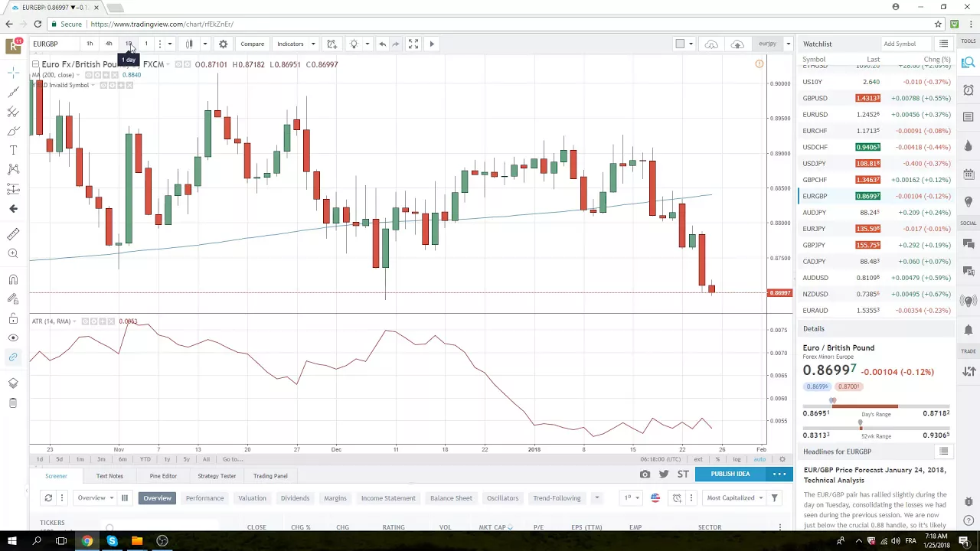Toggle percent scale on the chart
Viewport: 980px width, 551px height.
(x=717, y=459)
